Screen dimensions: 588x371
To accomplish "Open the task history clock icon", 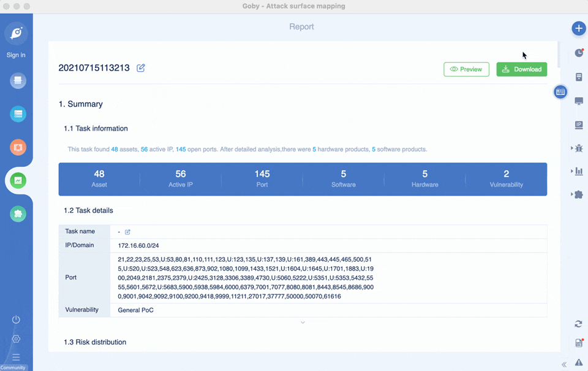I will tap(579, 53).
